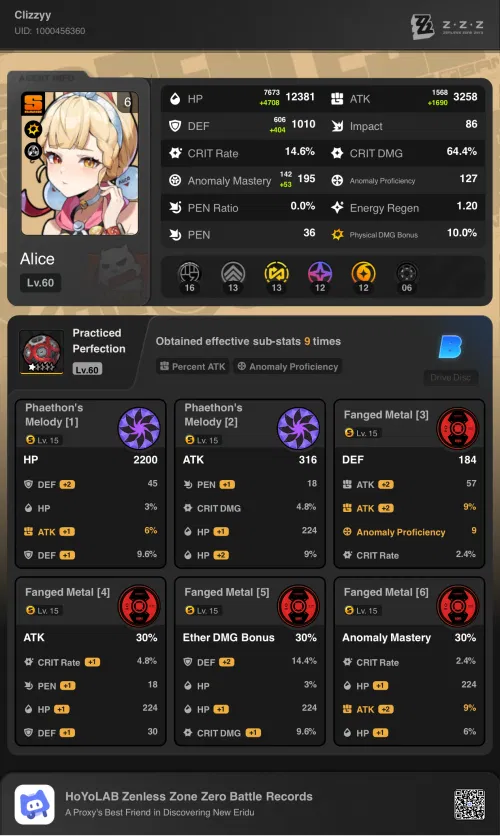
Task: Select the Dodge skill icon level 13
Action: [x=233, y=275]
